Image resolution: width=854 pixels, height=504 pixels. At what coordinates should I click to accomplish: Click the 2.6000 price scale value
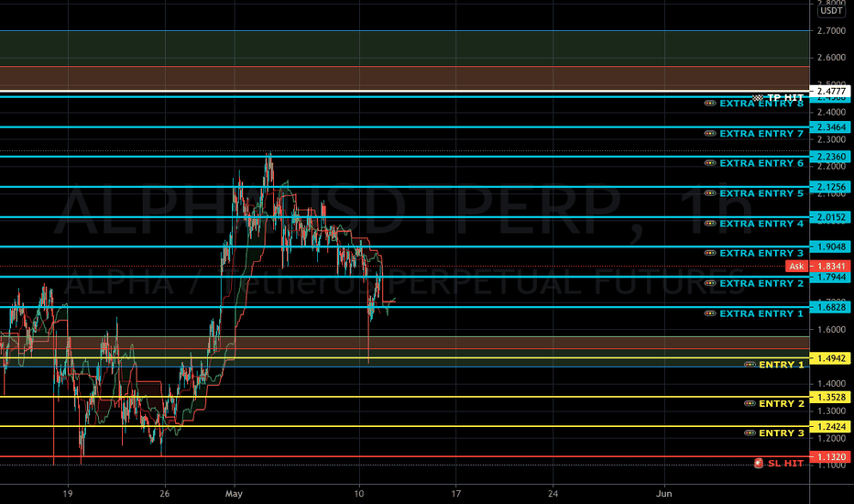[x=831, y=57]
